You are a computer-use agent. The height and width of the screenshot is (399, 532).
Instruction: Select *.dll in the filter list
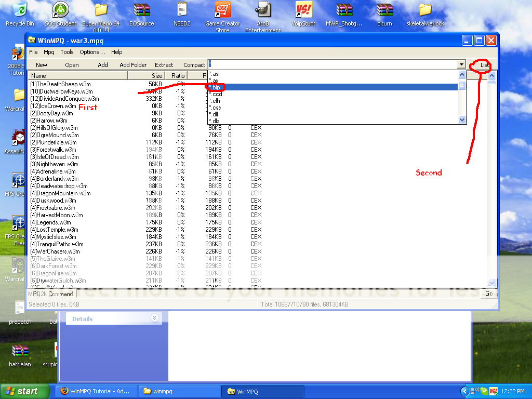[x=332, y=114]
